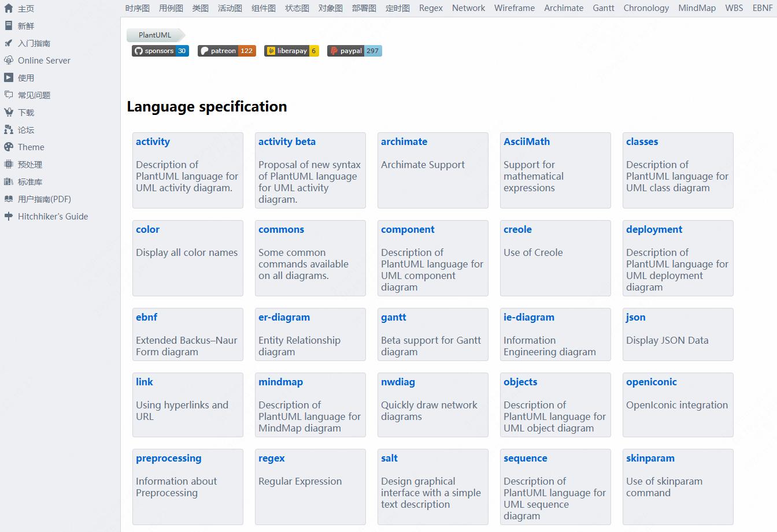777x532 pixels.
Task: Click the PlantUML breadcrumb
Action: click(155, 35)
